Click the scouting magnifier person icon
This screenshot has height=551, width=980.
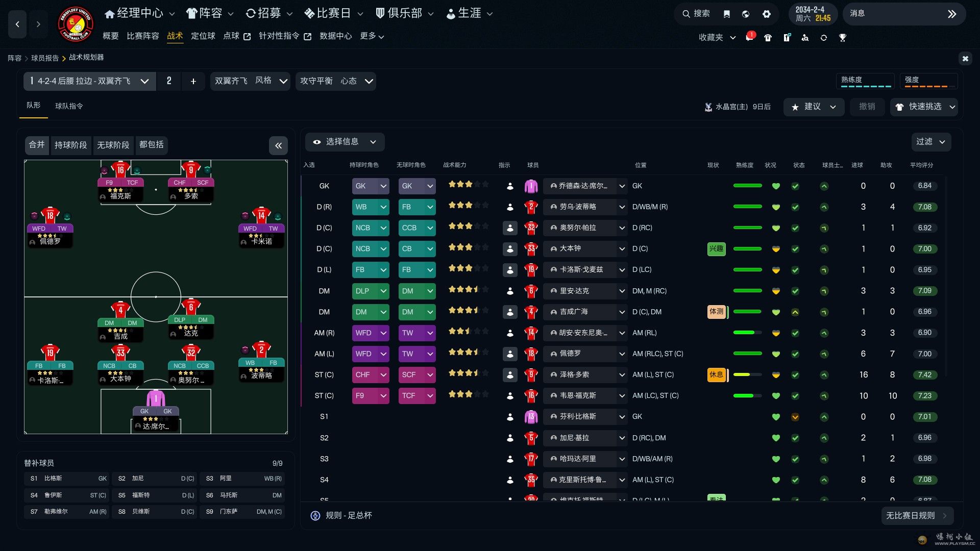[805, 37]
